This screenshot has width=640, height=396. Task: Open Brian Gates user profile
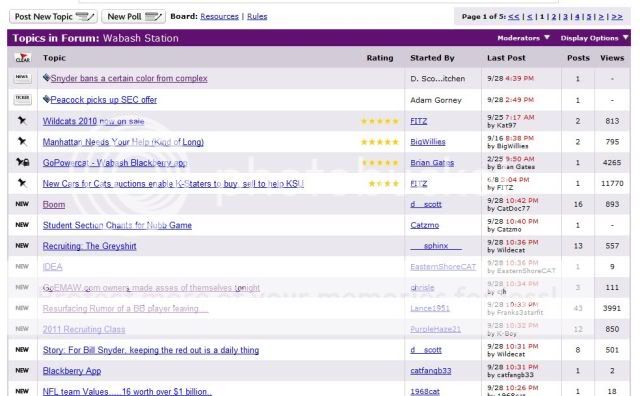432,163
